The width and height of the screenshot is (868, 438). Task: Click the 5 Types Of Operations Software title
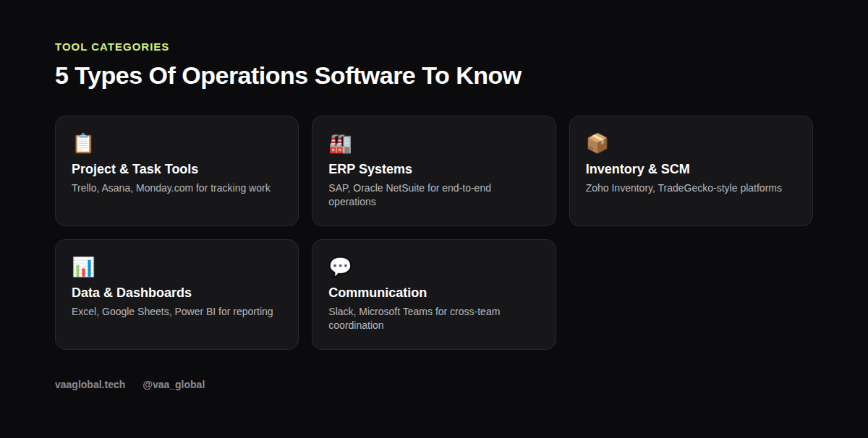288,76
